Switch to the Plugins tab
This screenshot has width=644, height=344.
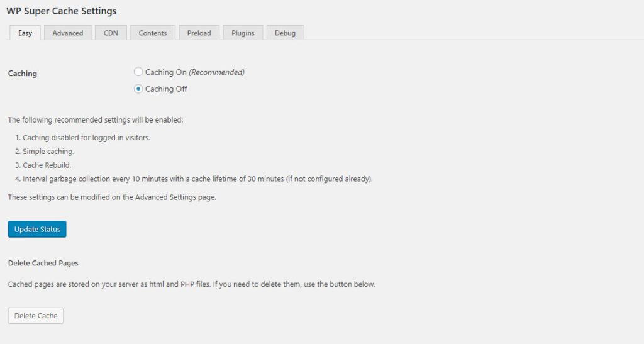pyautogui.click(x=243, y=33)
